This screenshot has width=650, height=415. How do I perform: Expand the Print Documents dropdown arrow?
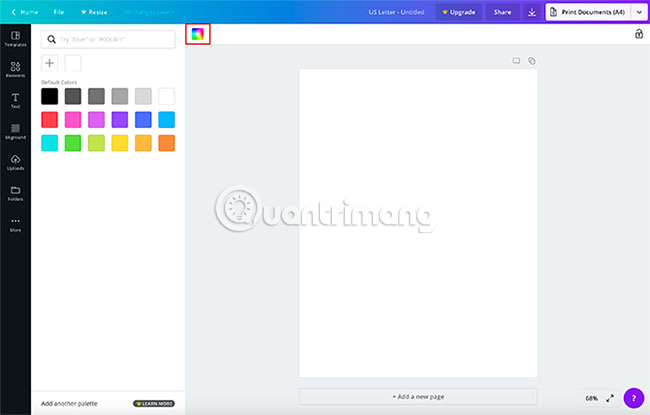(x=639, y=12)
